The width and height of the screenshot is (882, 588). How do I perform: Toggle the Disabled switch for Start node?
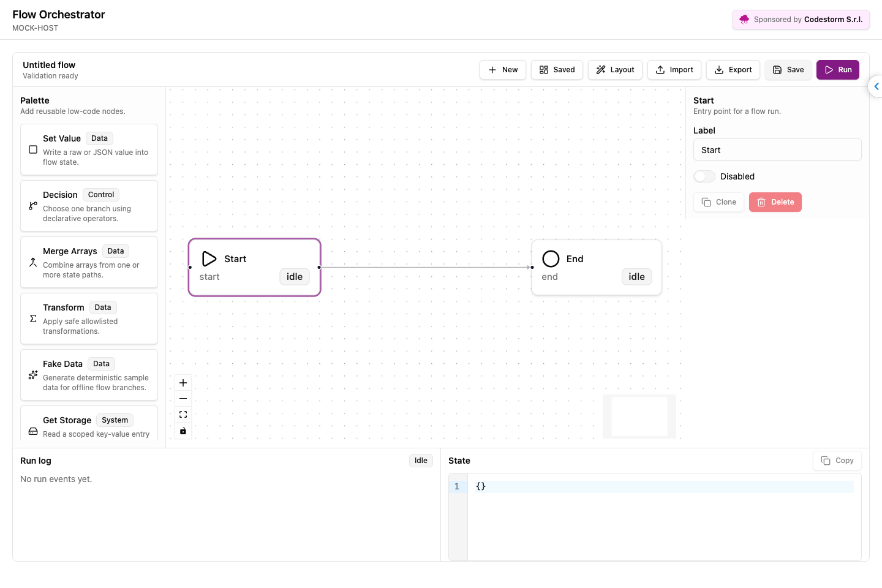pyautogui.click(x=704, y=176)
